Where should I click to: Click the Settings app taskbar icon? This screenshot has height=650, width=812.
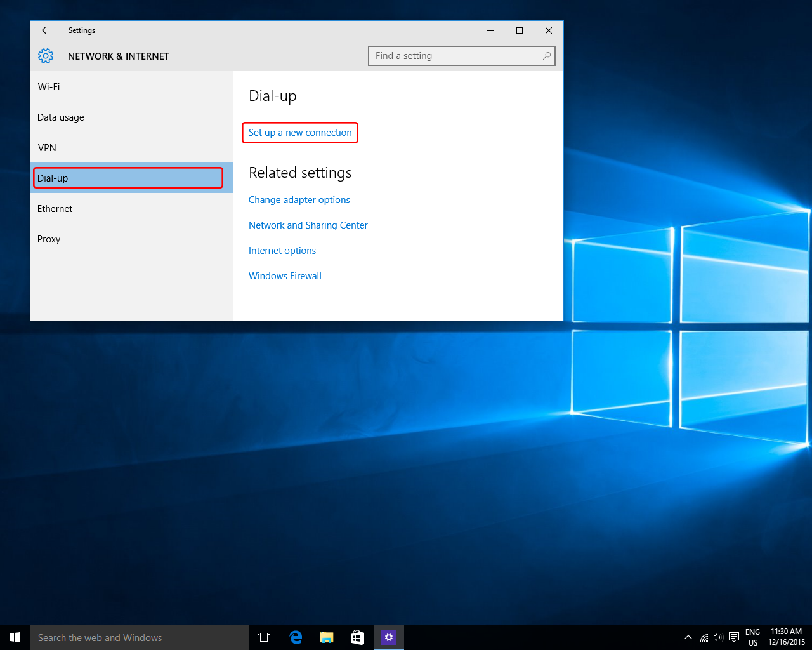click(x=389, y=637)
